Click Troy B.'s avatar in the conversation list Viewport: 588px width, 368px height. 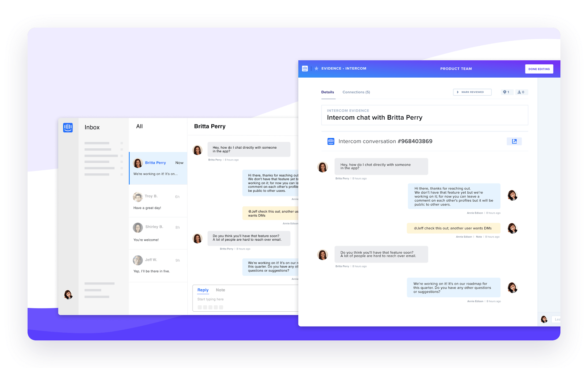pyautogui.click(x=138, y=197)
